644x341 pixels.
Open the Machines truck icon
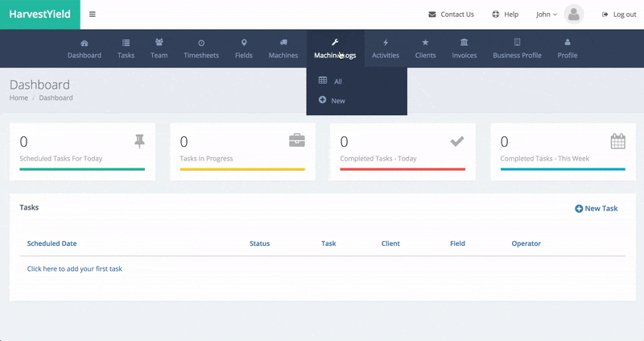(283, 43)
